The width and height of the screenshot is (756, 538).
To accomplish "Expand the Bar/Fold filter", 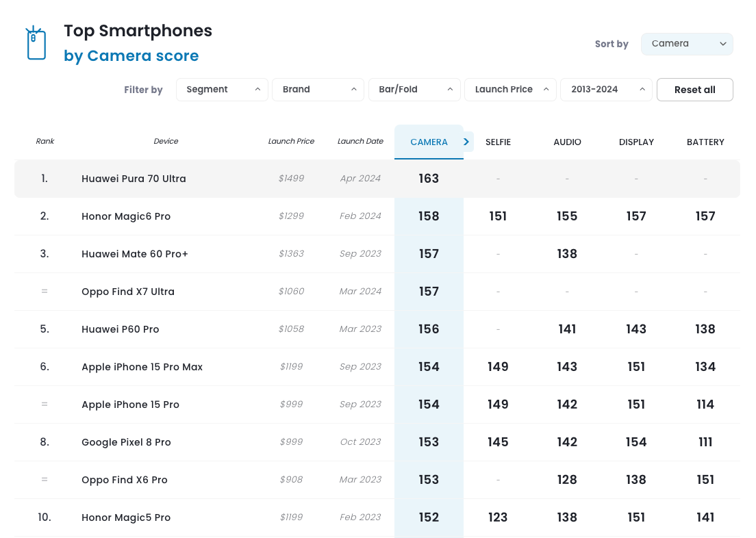I will click(x=414, y=90).
